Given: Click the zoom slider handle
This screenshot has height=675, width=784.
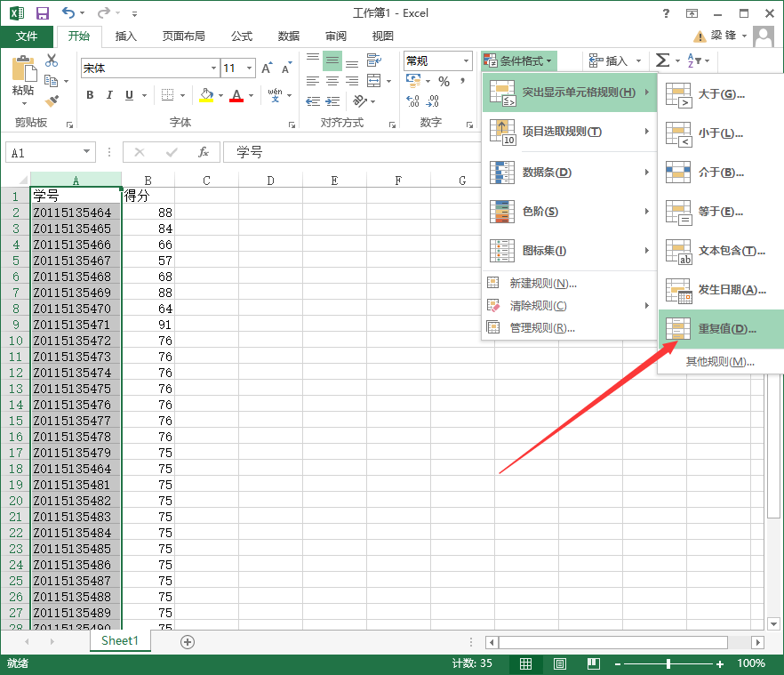Looking at the screenshot, I should [668, 664].
